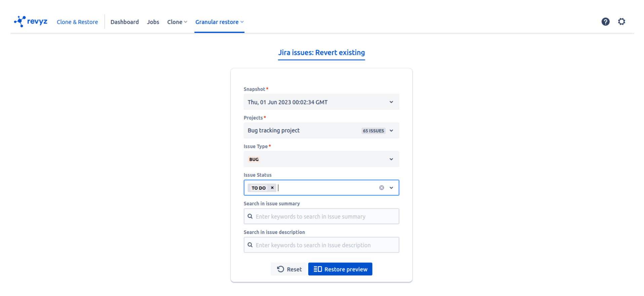Viewport: 644px width, 296px height.
Task: Click the revyz logo icon
Action: 20,21
